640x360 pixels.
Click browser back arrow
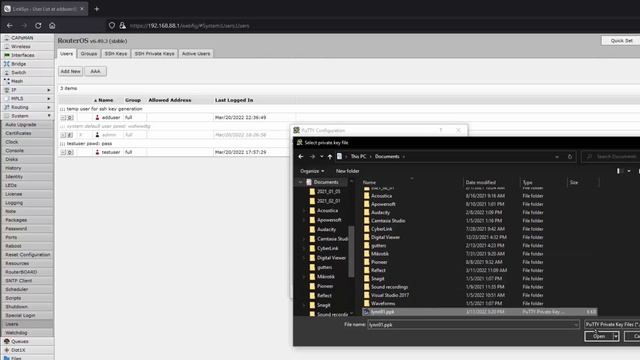point(9,25)
